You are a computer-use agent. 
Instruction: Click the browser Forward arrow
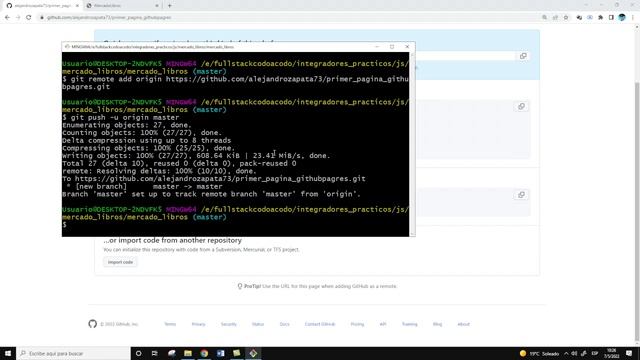pos(18,18)
